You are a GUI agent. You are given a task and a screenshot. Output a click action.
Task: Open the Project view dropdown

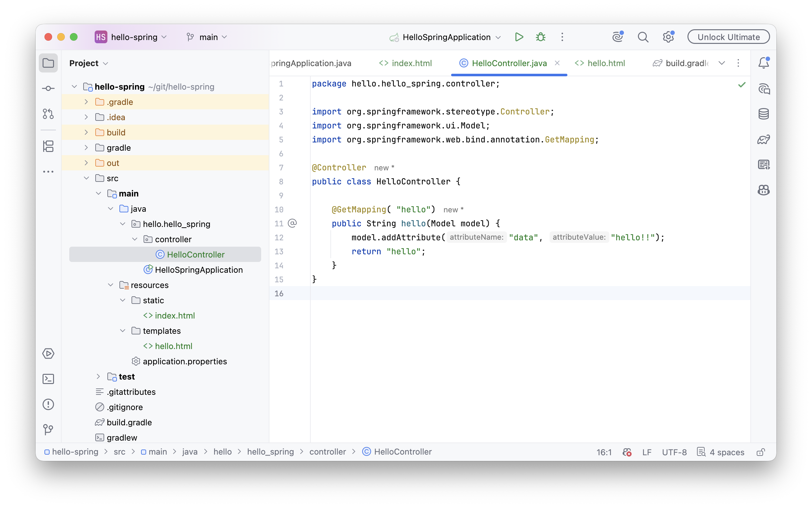tap(89, 63)
